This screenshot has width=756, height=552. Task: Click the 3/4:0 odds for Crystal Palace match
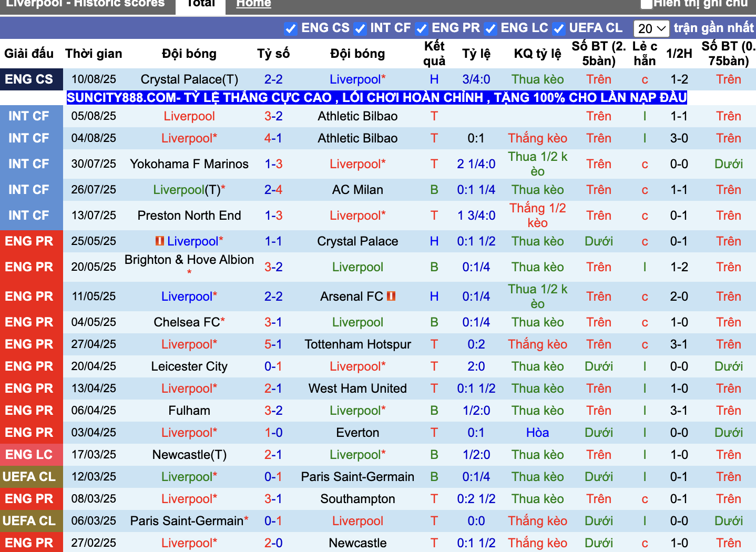476,79
